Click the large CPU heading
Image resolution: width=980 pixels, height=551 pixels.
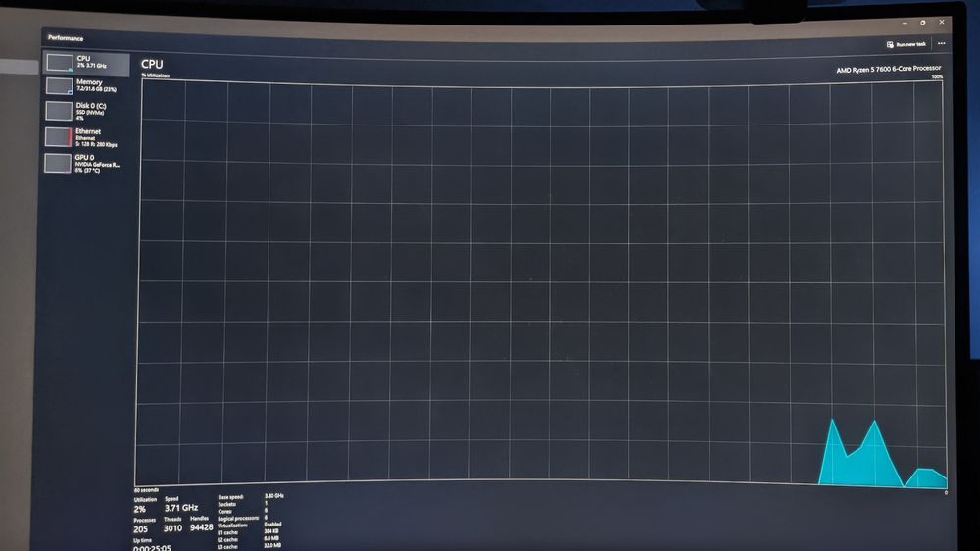tap(152, 64)
